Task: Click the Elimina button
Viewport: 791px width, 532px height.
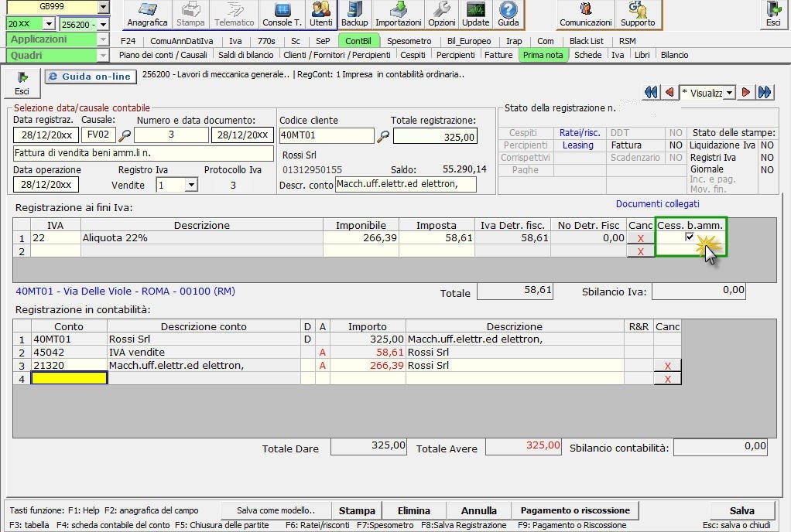Action: [x=413, y=510]
